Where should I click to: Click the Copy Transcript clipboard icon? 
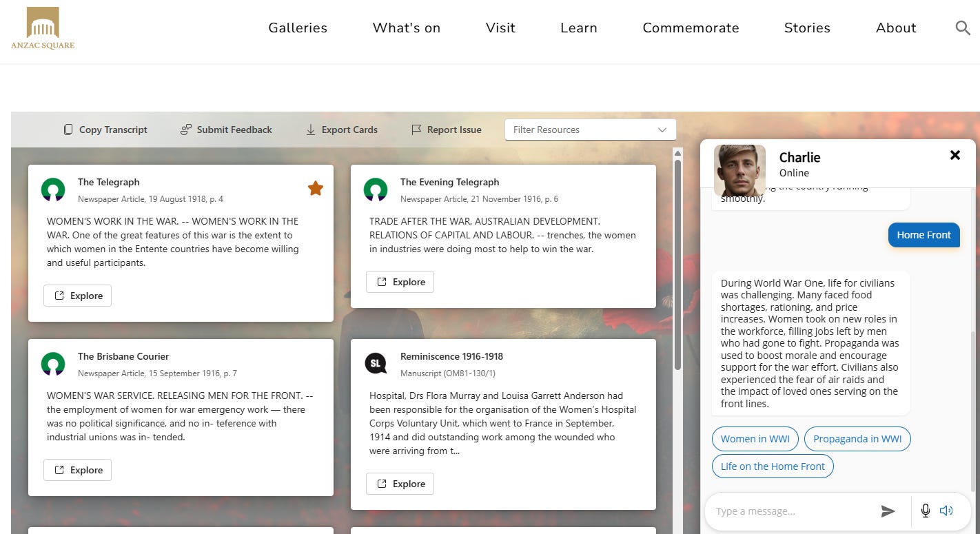pyautogui.click(x=68, y=130)
